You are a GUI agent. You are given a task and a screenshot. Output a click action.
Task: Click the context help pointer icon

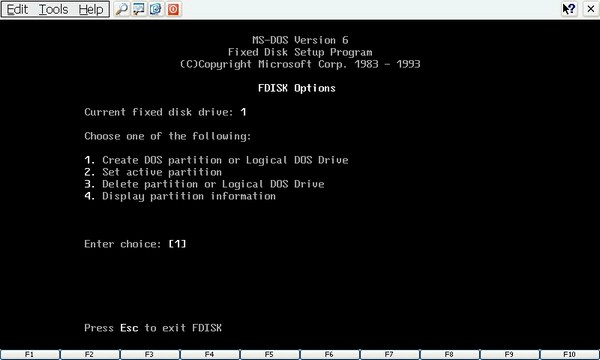point(569,9)
